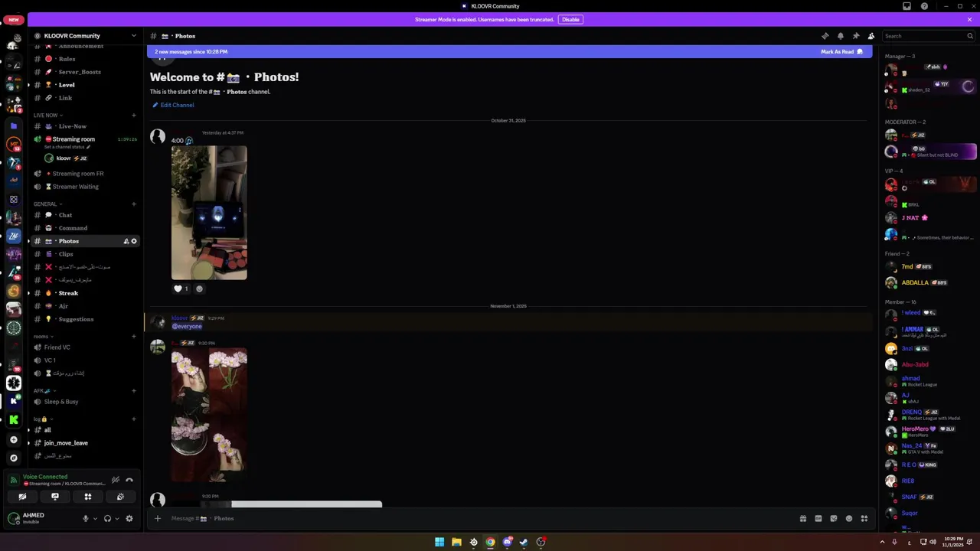Open the join_move_leave log channel
Viewport: 980px width, 551px height.
pyautogui.click(x=86, y=443)
